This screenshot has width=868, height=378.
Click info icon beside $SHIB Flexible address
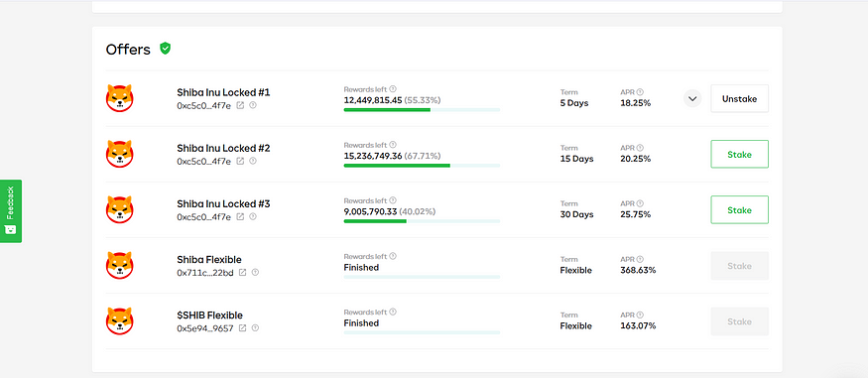(255, 328)
